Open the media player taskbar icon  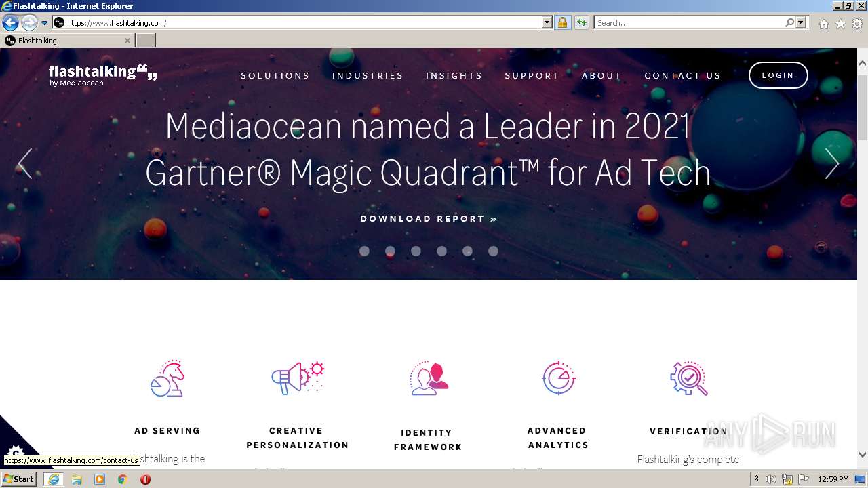click(x=100, y=479)
